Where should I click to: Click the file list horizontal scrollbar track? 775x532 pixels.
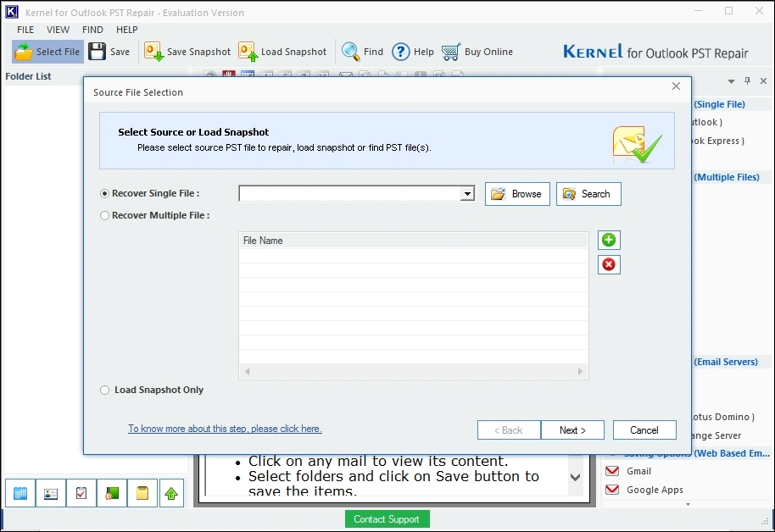(x=413, y=371)
